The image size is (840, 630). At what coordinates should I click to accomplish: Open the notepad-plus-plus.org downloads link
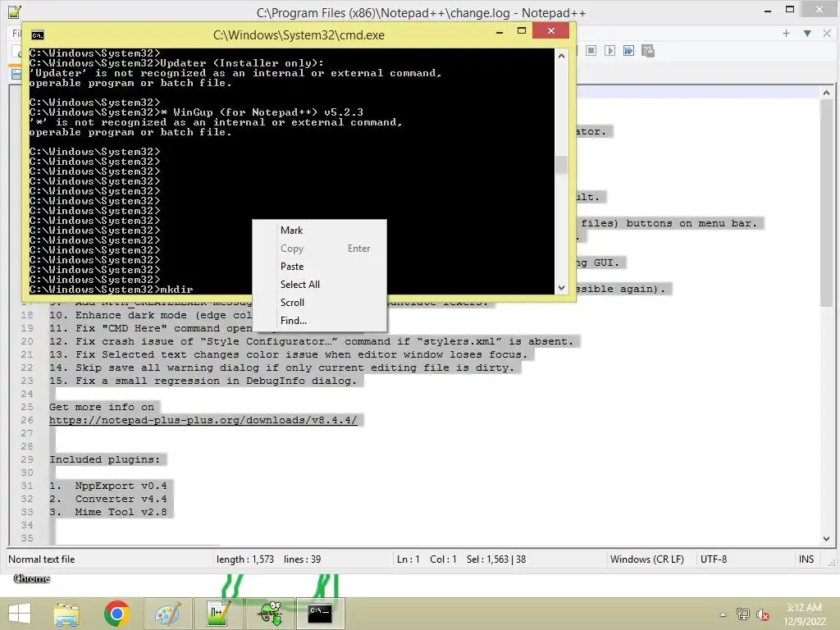[203, 420]
